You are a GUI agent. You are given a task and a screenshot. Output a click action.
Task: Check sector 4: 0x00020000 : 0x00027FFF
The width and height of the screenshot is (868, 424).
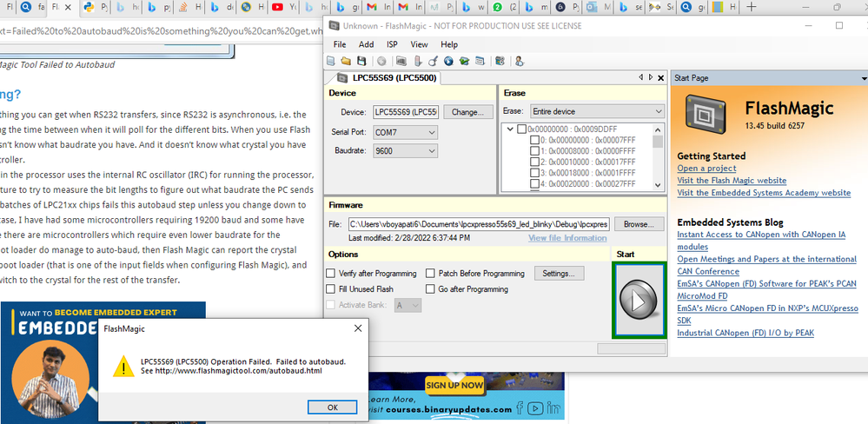click(534, 184)
